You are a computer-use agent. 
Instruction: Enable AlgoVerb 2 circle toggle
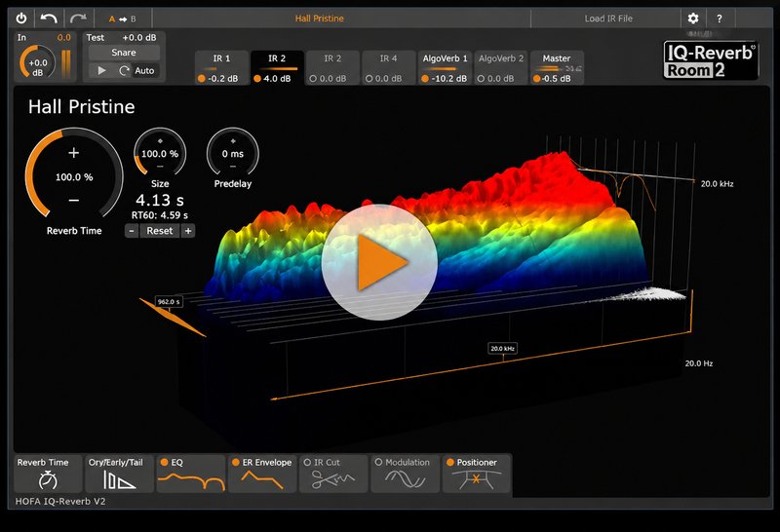click(481, 79)
